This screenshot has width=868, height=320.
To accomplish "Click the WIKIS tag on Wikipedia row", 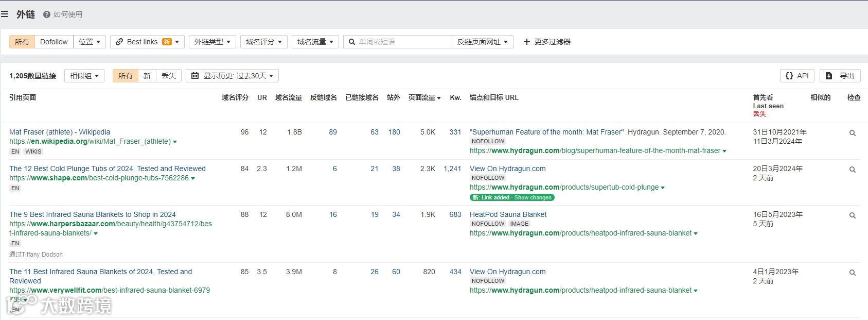I will pos(33,151).
